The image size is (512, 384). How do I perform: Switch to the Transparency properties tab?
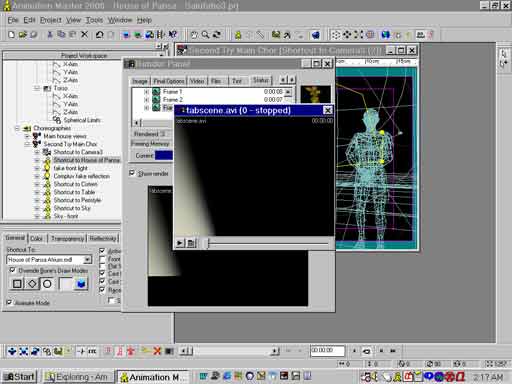(67, 238)
